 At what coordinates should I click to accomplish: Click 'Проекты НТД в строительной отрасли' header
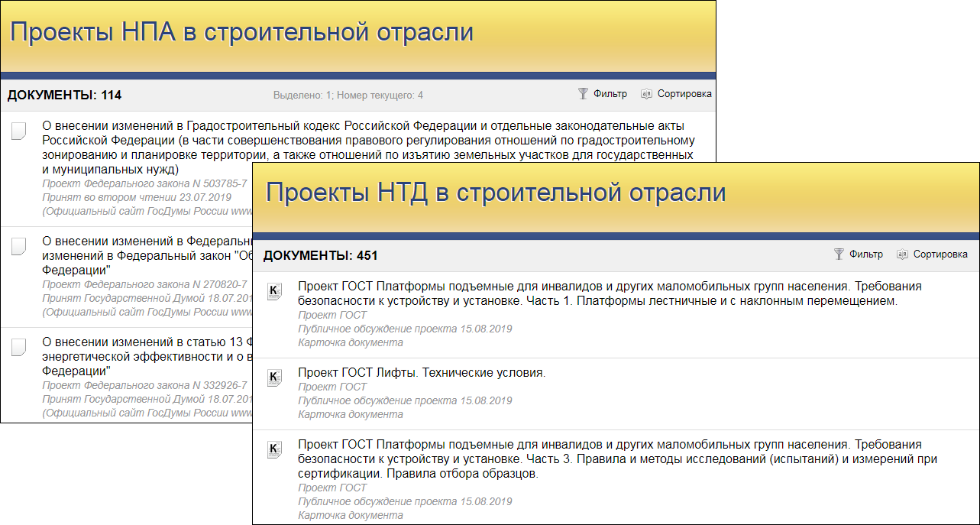495,193
